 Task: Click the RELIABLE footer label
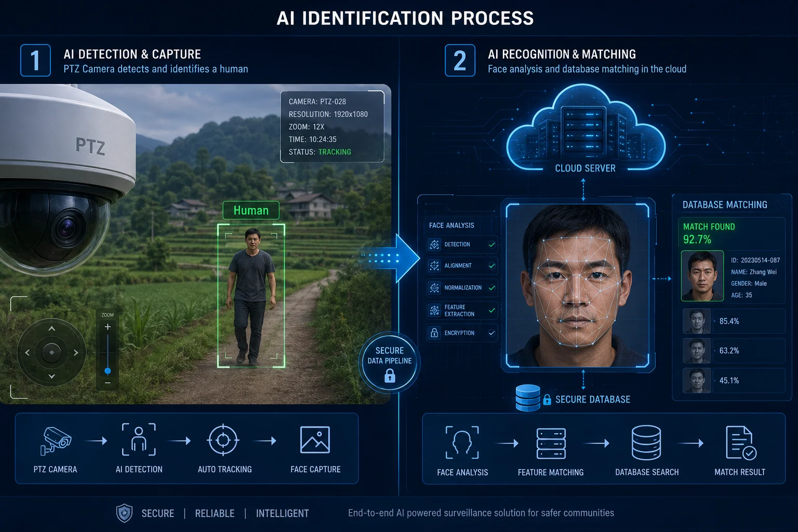point(215,513)
